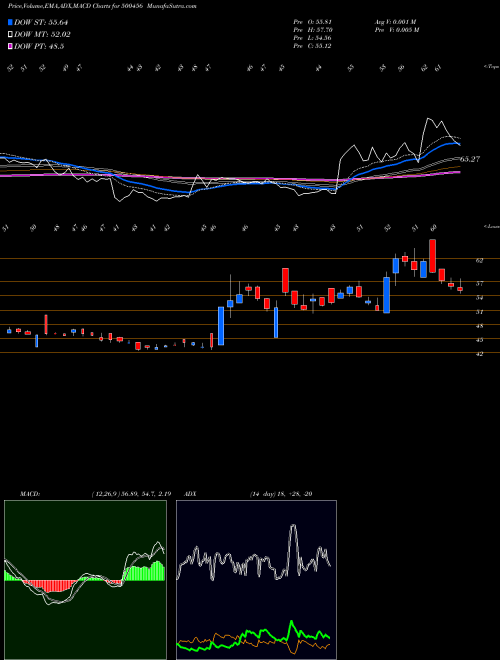The width and height of the screenshot is (500, 660).
Task: Click the ADX (14 day) parameter values
Action: pyautogui.click(x=281, y=494)
